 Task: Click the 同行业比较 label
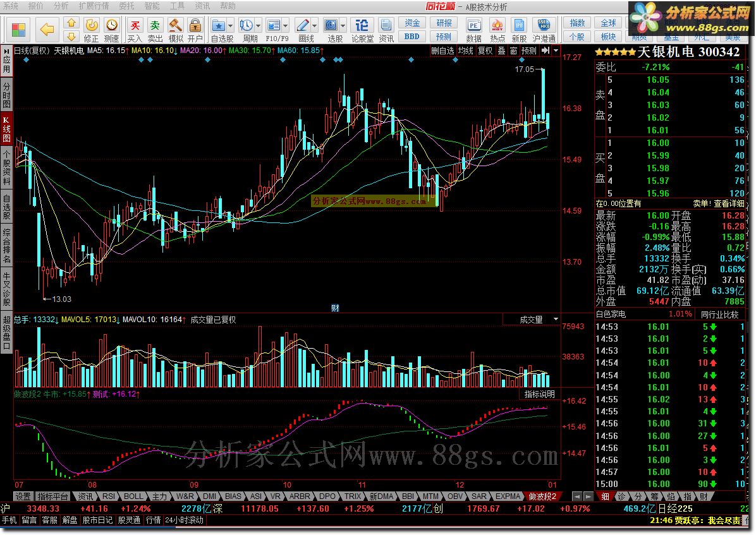[x=719, y=315]
